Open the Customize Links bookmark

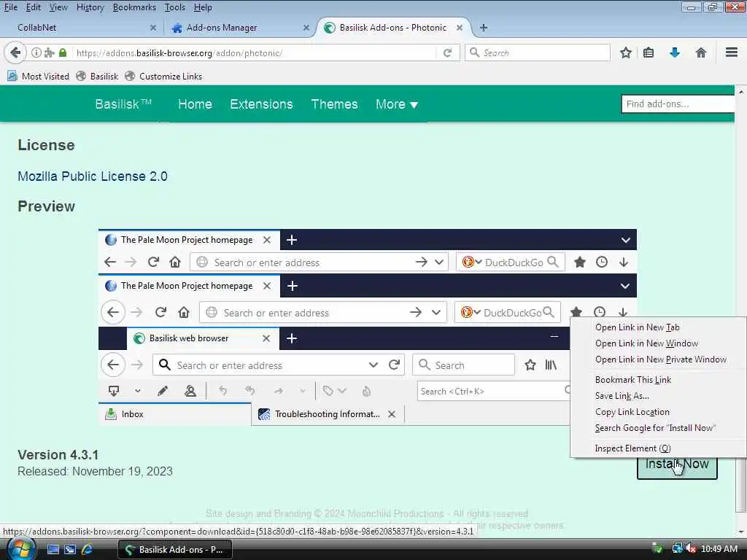163,76
